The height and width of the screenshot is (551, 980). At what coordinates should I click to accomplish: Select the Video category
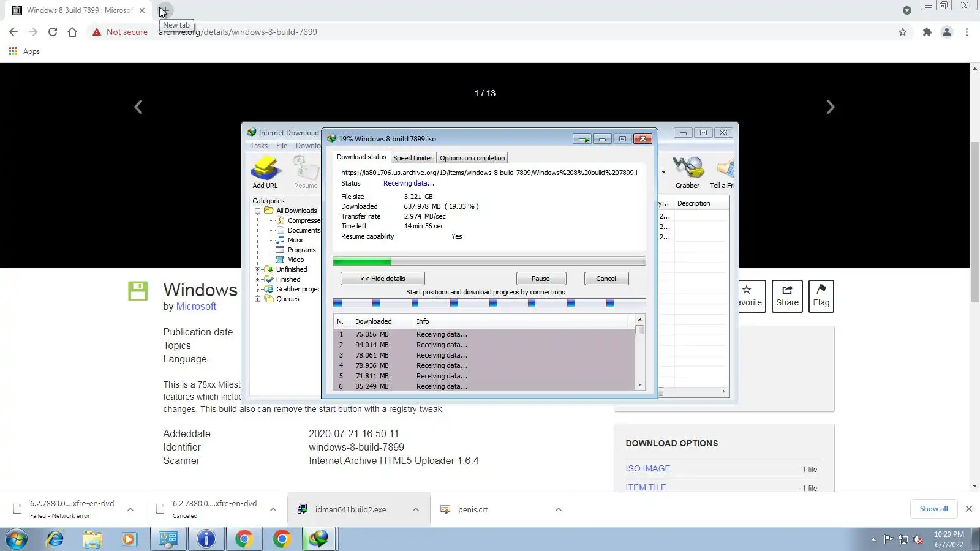pos(296,260)
